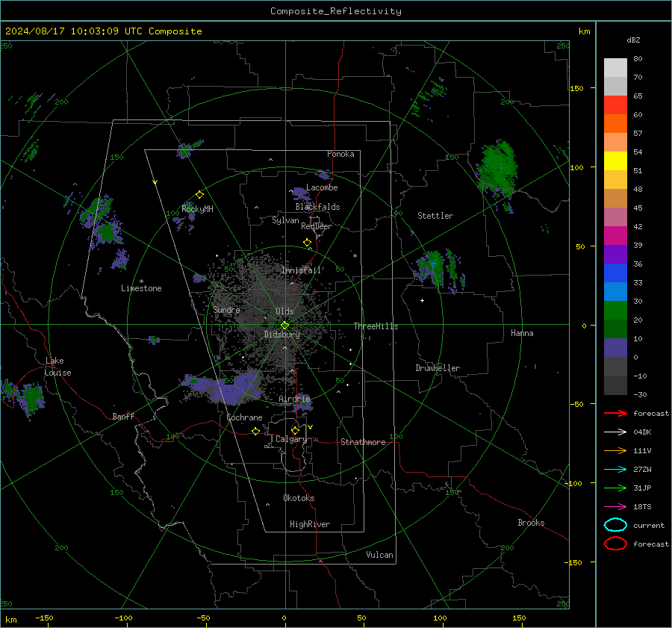This screenshot has height=628, width=672.
Task: Click the magenta 18TS arrow icon
Action: point(615,507)
